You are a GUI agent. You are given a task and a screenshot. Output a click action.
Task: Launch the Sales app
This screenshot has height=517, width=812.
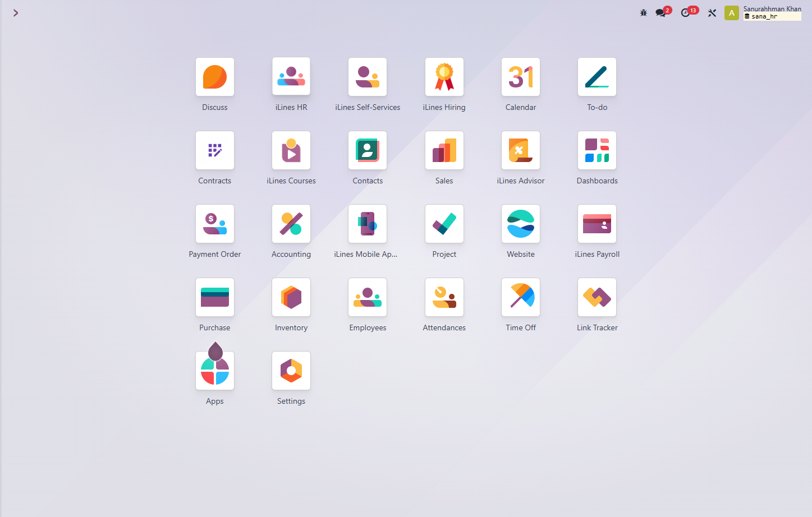(444, 150)
